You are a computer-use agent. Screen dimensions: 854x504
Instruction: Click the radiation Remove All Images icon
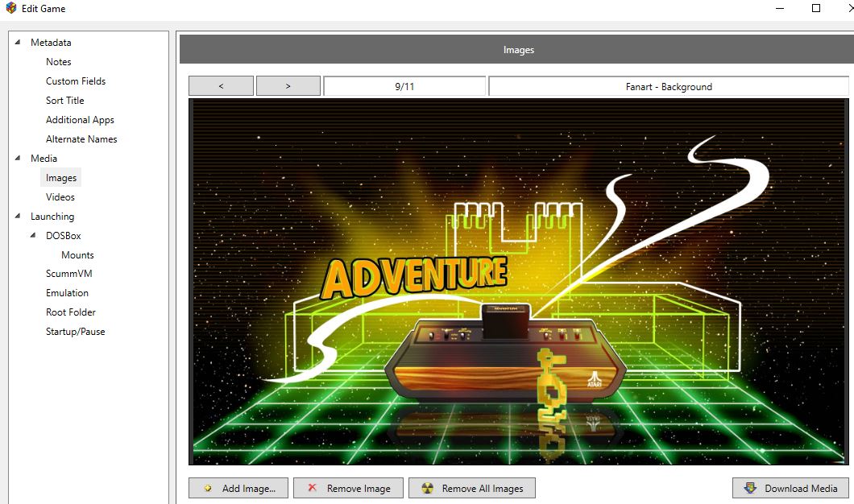(428, 488)
